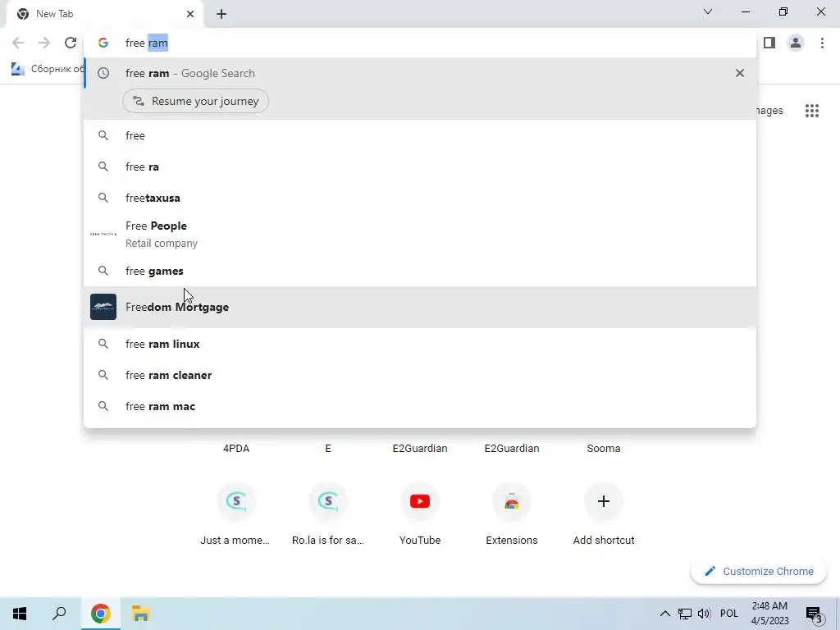Choose the 'free ram cleaner' suggestion
This screenshot has height=630, width=840.
coord(420,375)
